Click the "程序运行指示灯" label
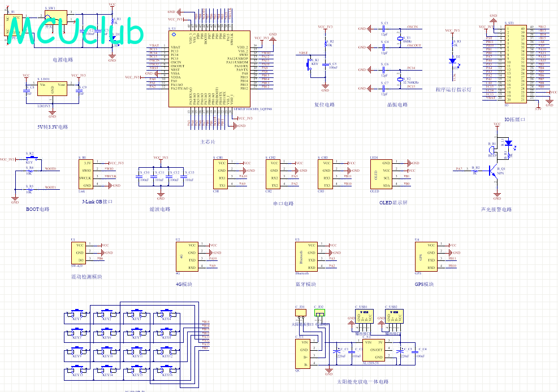 click(453, 90)
